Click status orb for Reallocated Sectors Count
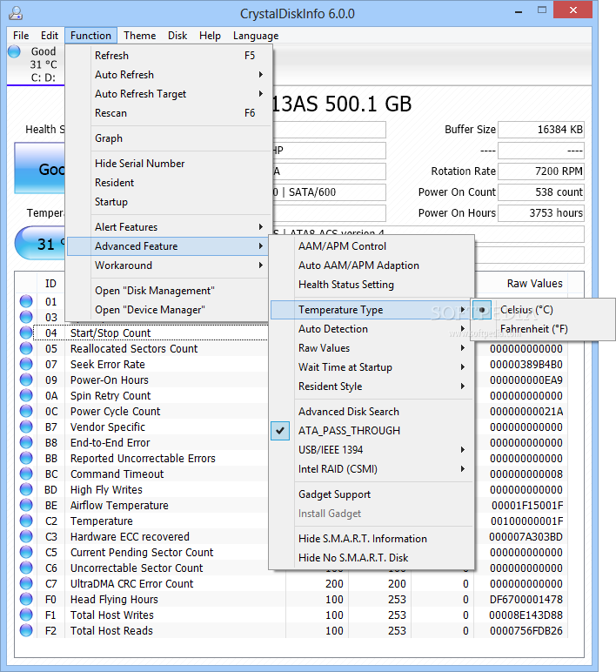Image resolution: width=616 pixels, height=672 pixels. click(x=26, y=348)
